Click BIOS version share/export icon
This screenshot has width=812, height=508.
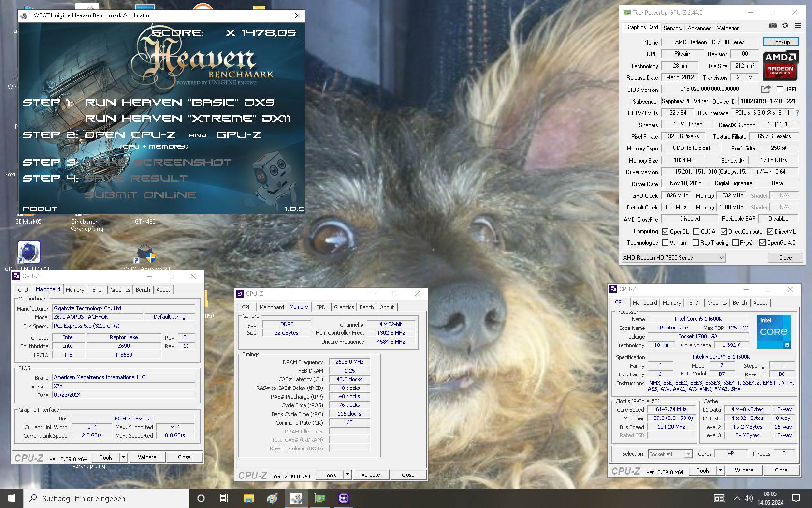tap(766, 89)
